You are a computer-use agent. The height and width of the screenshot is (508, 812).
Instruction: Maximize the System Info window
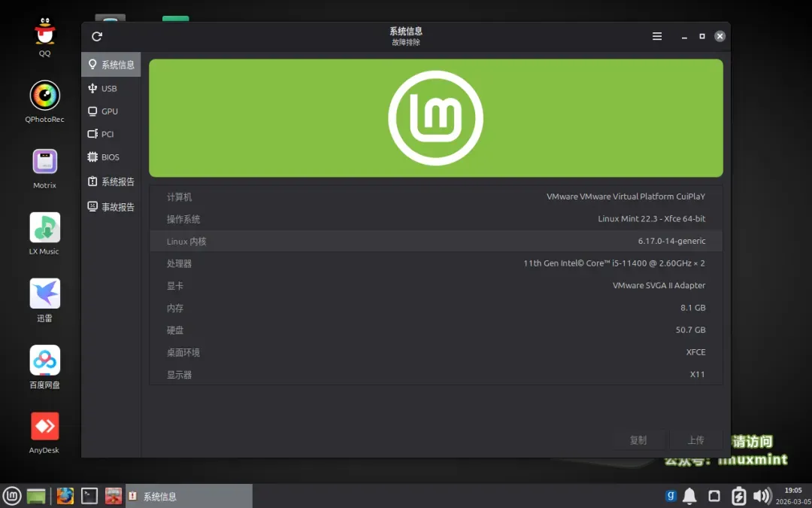click(x=702, y=36)
